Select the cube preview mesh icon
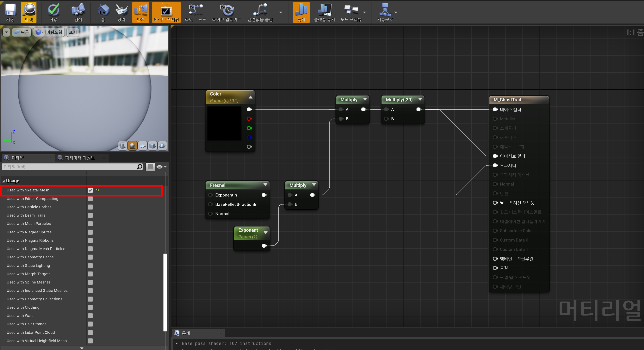 coord(152,146)
